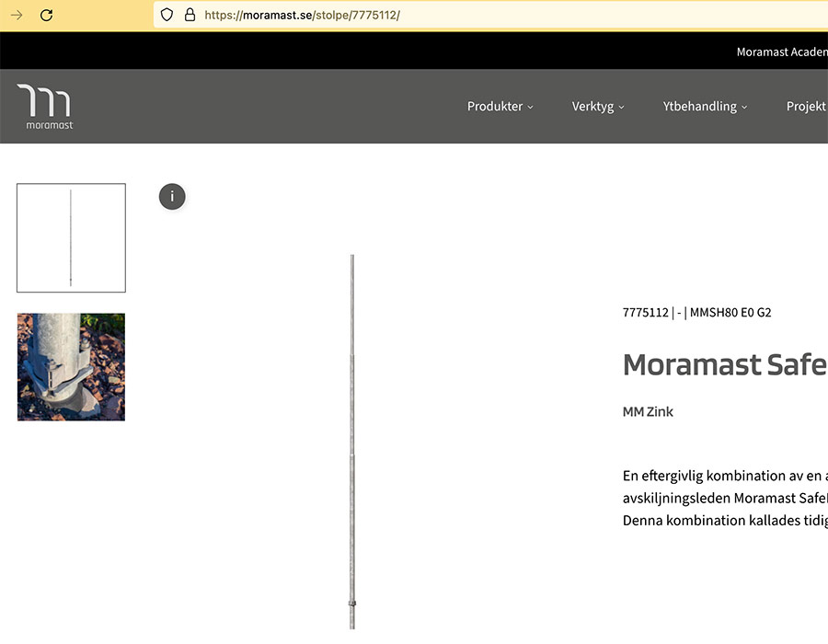Expand the Ytbehandling dropdown menu
The image size is (828, 644).
[699, 106]
